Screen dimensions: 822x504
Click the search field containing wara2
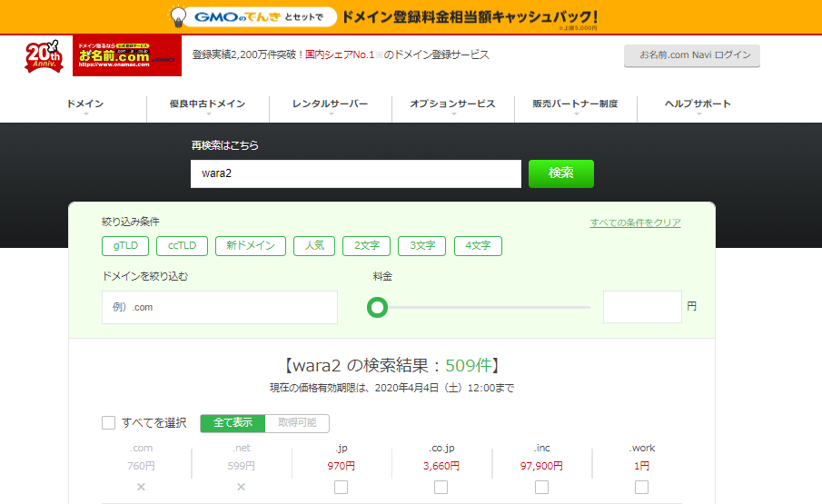pos(356,173)
